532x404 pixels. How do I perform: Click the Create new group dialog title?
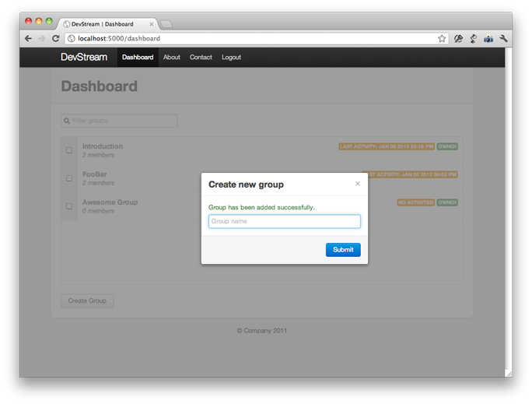click(x=246, y=184)
